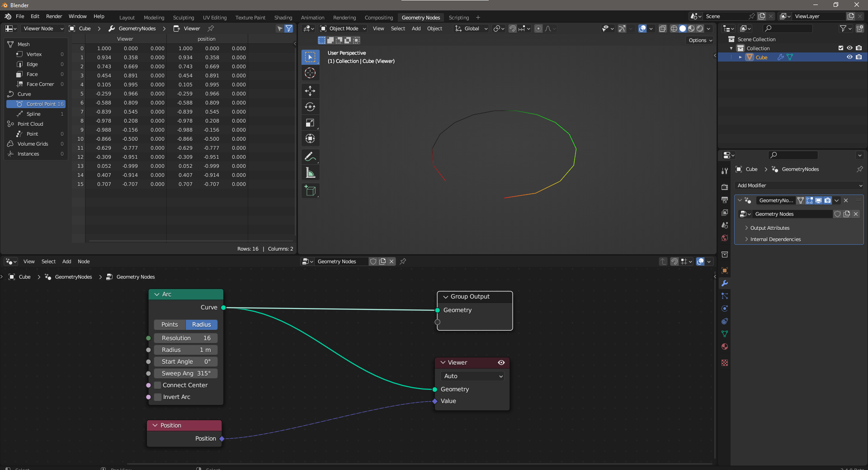Select the Rotate tool in viewport toolbar
868x470 pixels.
[310, 107]
